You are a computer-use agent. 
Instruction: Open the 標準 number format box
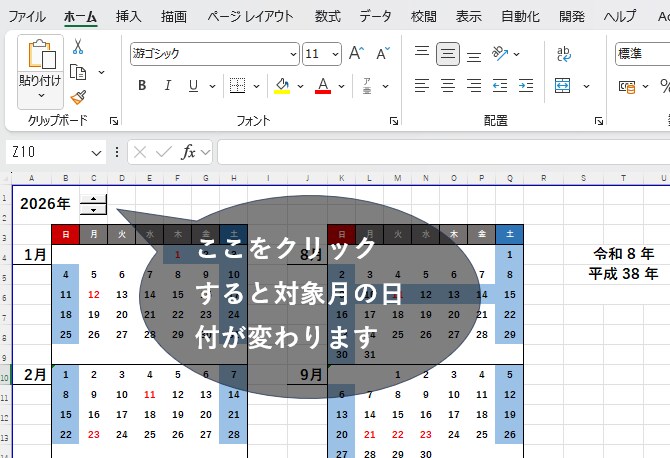642,54
